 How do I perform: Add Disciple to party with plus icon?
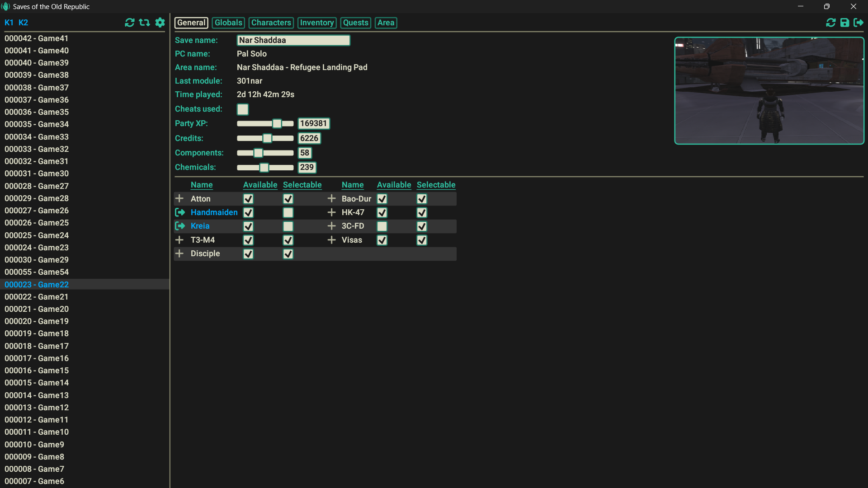click(x=179, y=253)
